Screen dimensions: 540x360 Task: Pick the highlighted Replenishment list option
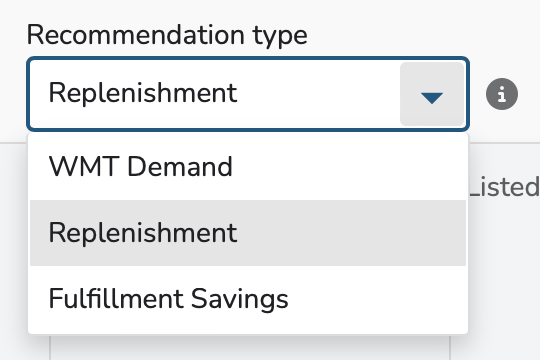248,233
